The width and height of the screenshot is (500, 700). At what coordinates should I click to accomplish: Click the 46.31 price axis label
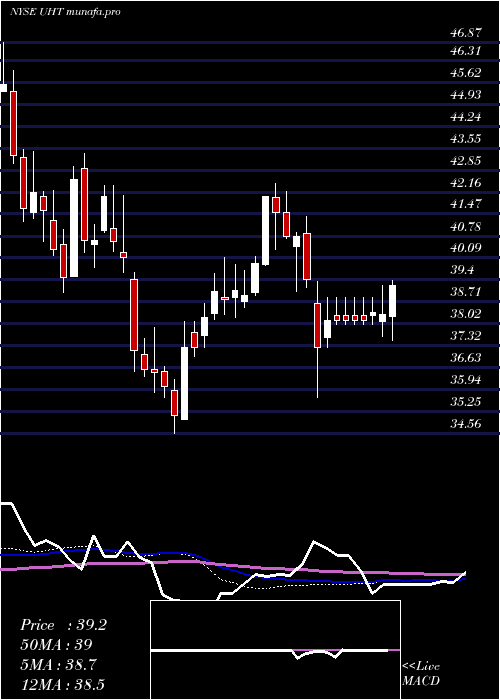click(465, 51)
